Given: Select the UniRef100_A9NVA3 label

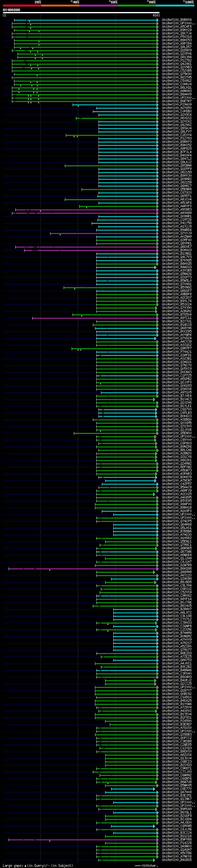Looking at the screenshot, I should pos(177,91).
